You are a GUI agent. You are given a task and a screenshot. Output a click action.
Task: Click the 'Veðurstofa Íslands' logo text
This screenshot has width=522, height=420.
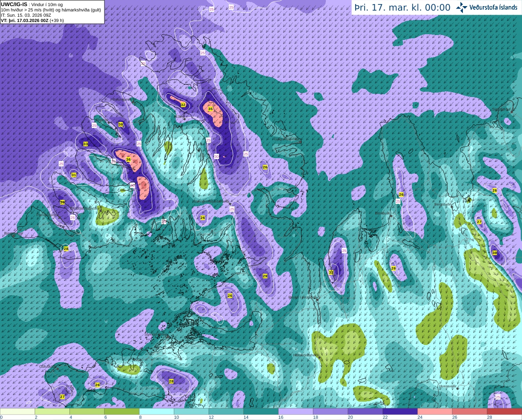[x=493, y=7]
